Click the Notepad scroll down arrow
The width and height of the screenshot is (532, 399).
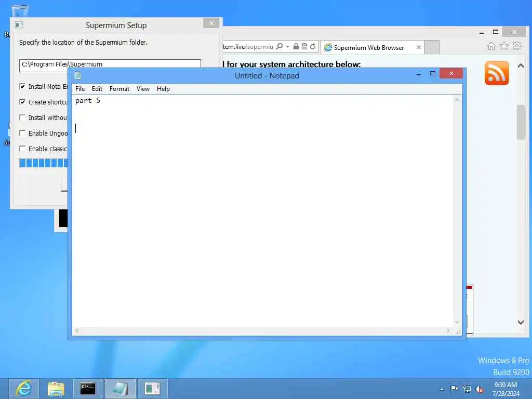[457, 322]
